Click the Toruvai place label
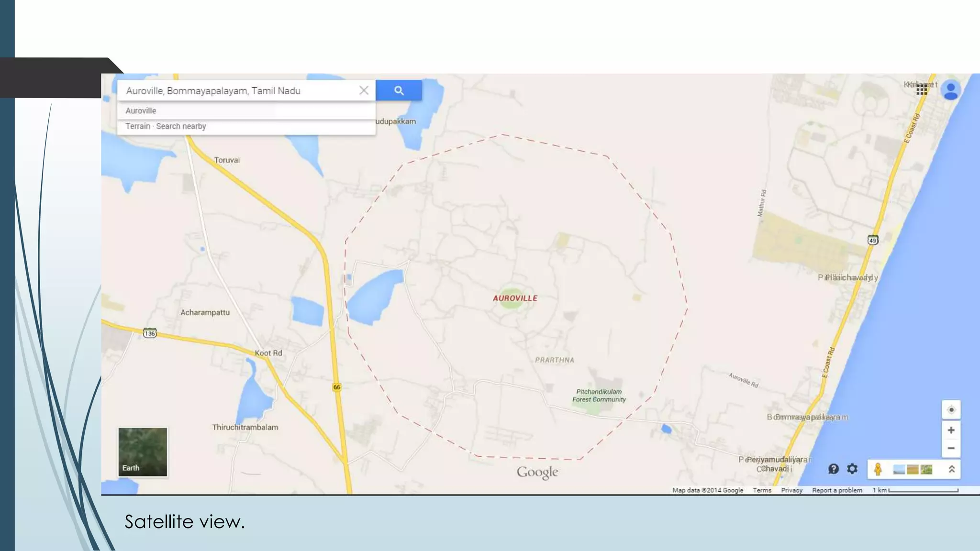980x551 pixels. (x=227, y=160)
